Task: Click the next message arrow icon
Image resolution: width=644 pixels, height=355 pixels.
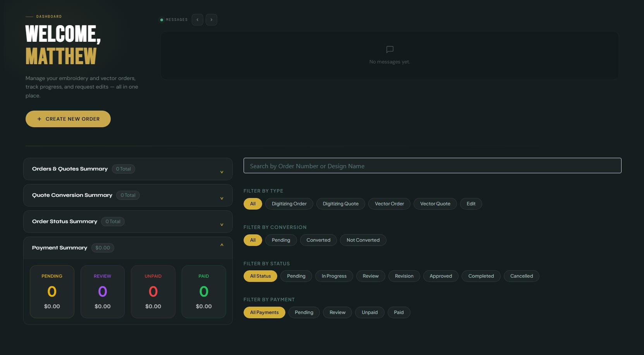Action: click(211, 20)
